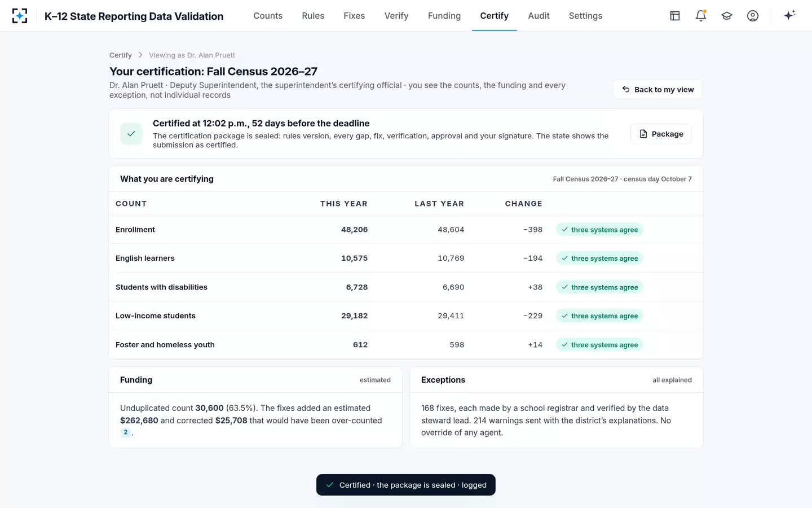Click the Back to my view button
The image size is (812, 508).
[657, 89]
